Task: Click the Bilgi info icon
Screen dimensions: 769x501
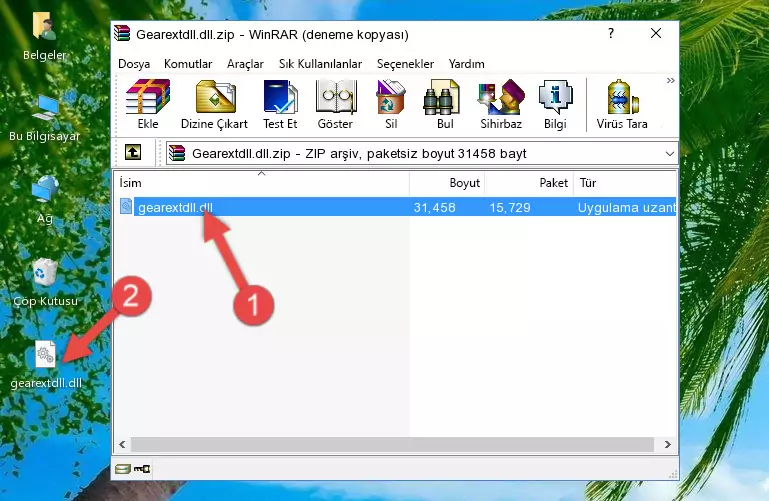Action: point(555,104)
